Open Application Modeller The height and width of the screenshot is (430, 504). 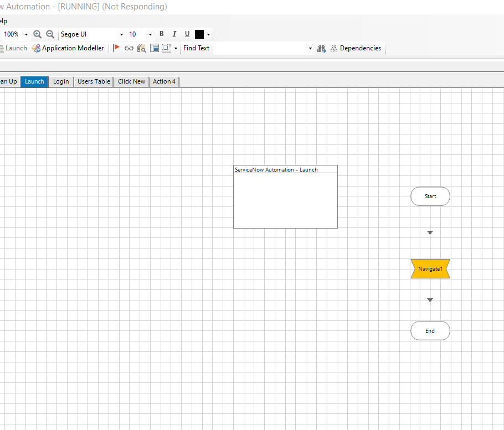pos(68,48)
